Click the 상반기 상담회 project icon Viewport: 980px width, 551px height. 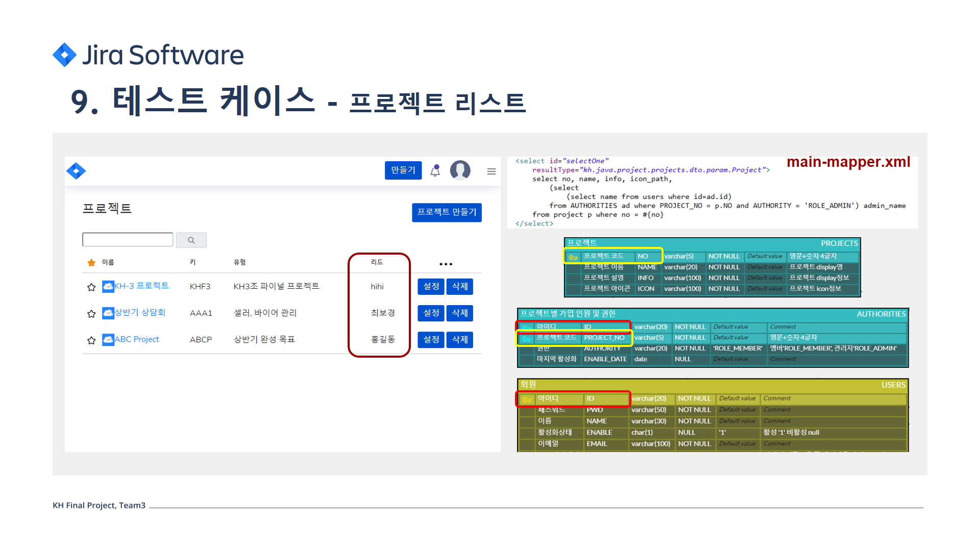[x=108, y=313]
